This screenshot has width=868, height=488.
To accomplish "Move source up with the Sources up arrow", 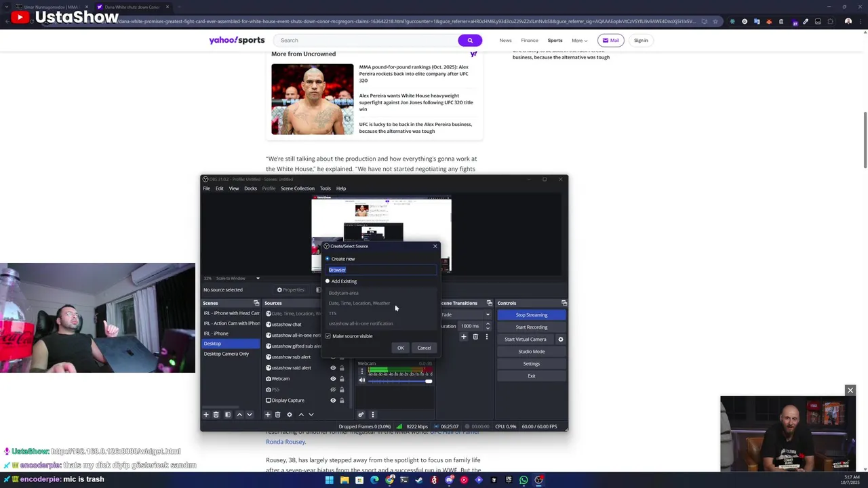I will tap(301, 414).
